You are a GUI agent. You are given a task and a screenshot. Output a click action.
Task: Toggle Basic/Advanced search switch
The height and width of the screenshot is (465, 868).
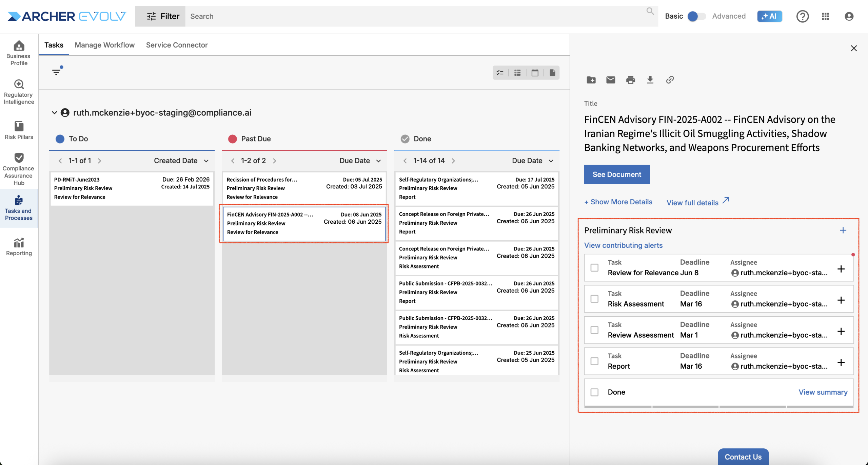[x=696, y=16]
